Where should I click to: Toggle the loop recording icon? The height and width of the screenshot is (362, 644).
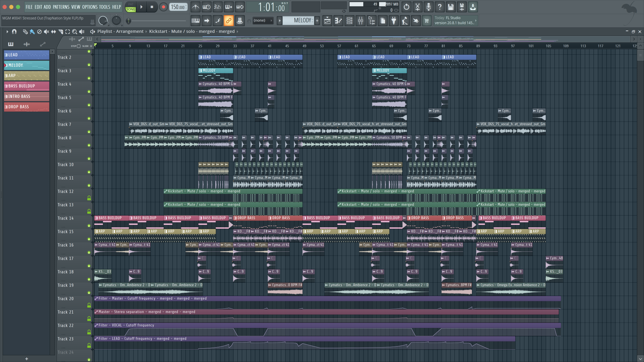240,7
